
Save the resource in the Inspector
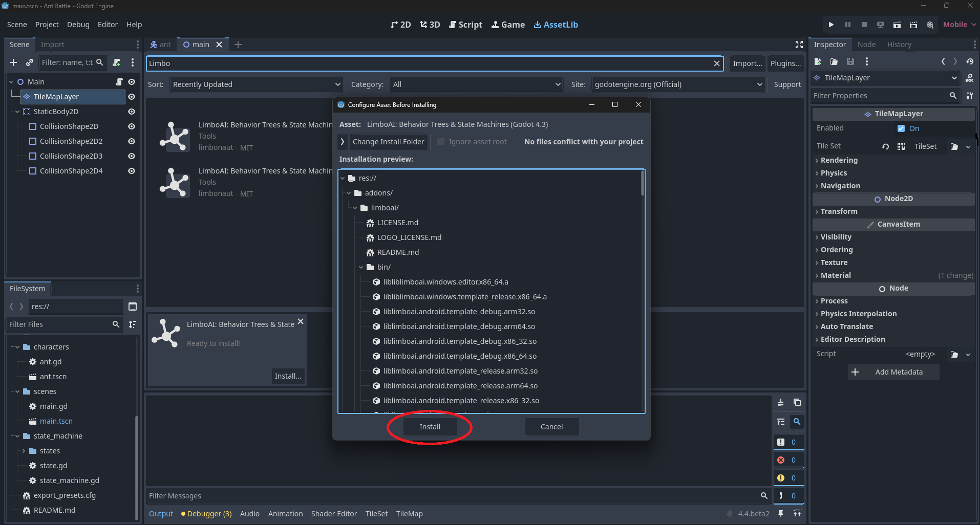point(850,61)
